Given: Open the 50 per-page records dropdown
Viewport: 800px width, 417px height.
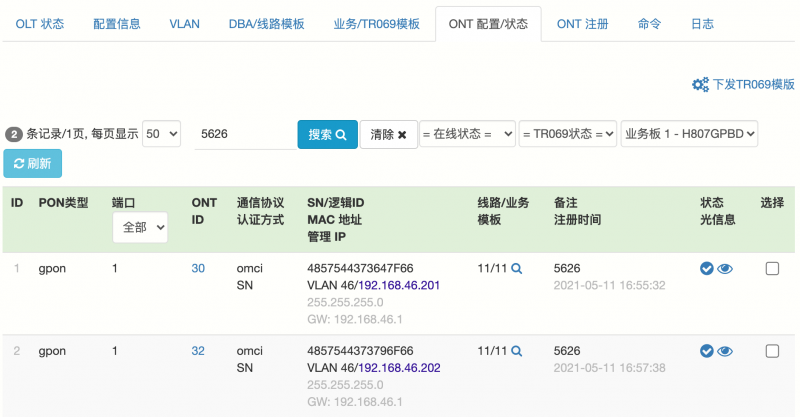Looking at the screenshot, I should coord(161,134).
